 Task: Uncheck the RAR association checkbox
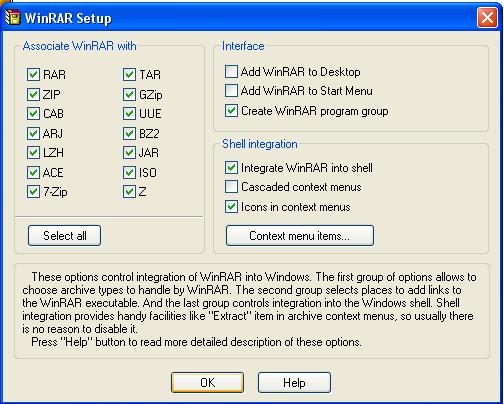pyautogui.click(x=33, y=75)
